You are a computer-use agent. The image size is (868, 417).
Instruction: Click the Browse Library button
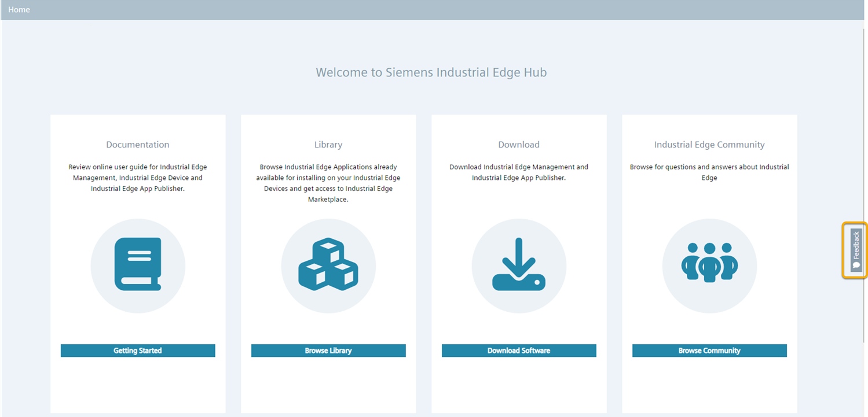coord(328,350)
